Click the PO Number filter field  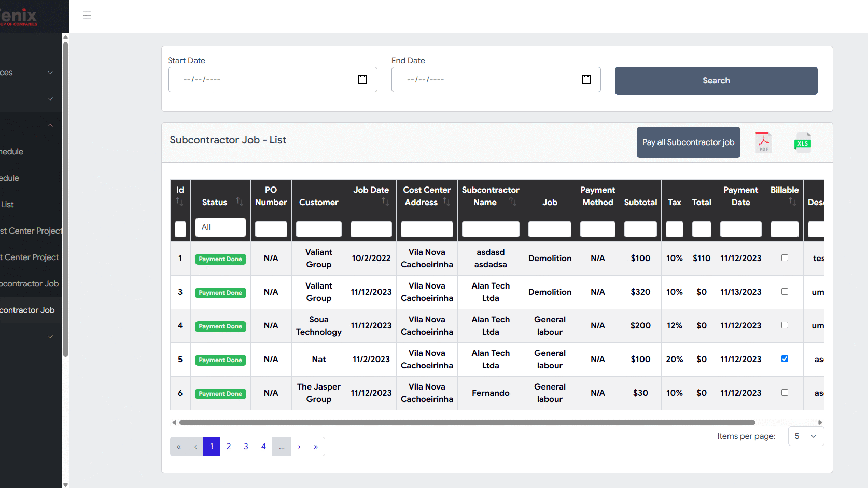tap(271, 229)
